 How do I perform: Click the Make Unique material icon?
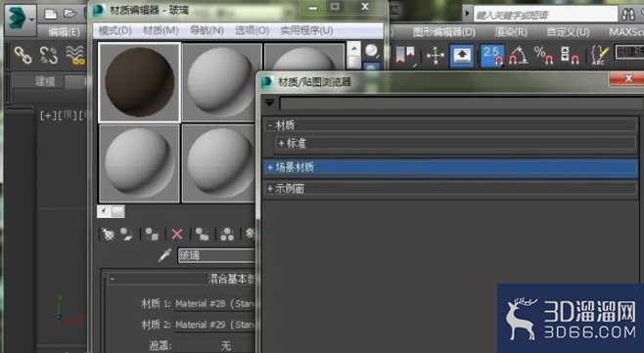227,235
